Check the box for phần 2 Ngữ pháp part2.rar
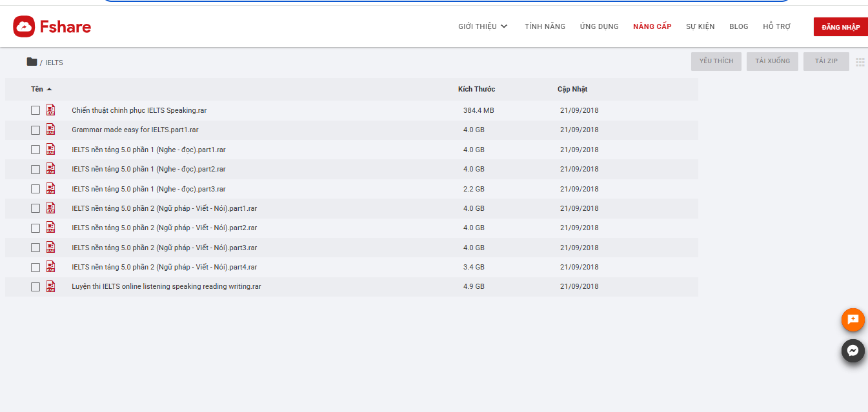Viewport: 868px width, 412px height. pos(35,228)
